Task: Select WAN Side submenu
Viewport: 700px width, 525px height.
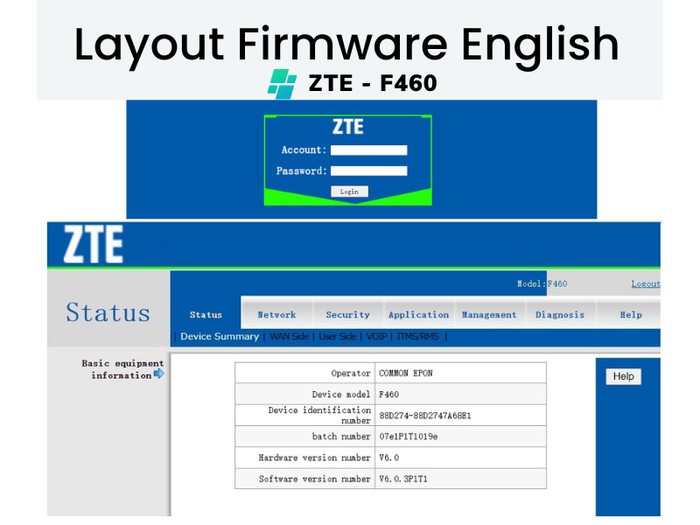Action: (x=289, y=337)
